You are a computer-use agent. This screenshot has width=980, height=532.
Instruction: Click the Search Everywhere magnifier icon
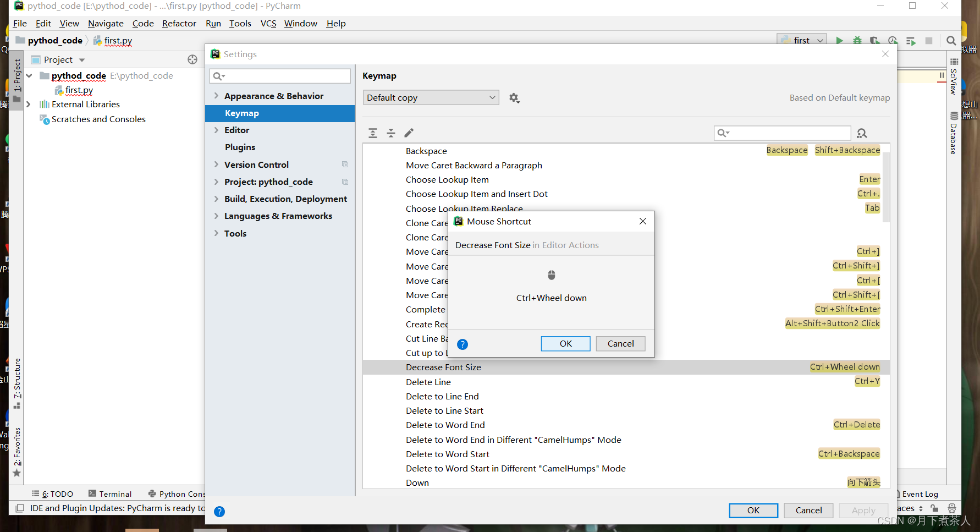coord(951,41)
